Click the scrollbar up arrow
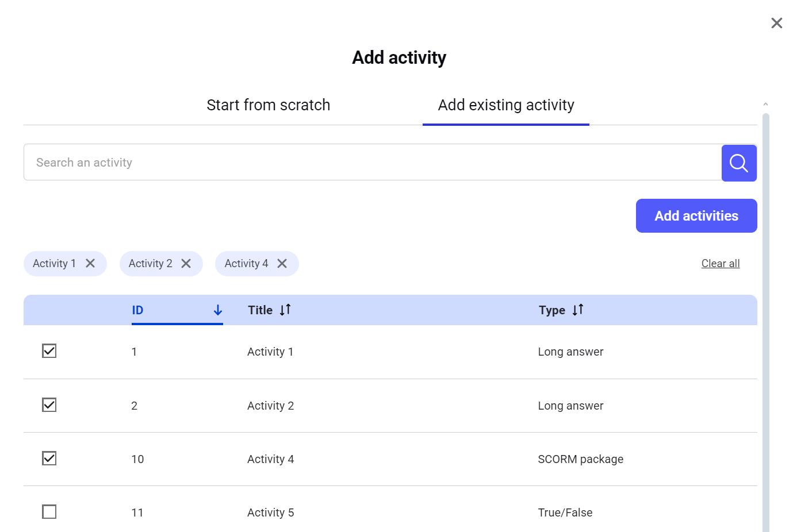 pyautogui.click(x=765, y=105)
